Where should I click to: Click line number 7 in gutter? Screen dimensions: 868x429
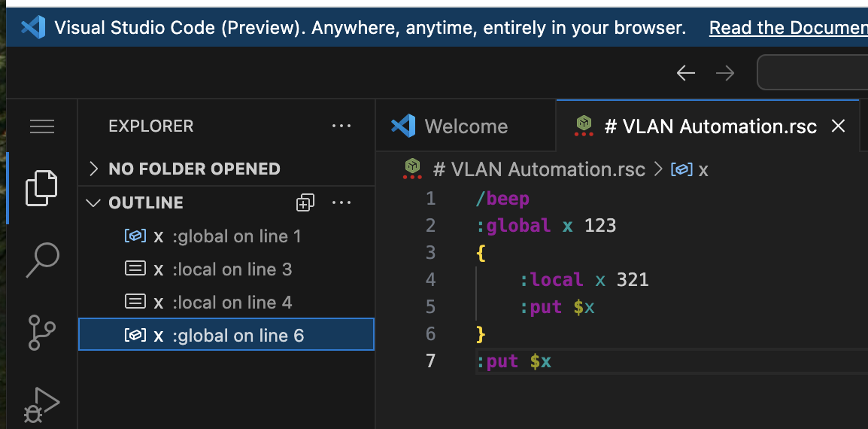pos(431,361)
